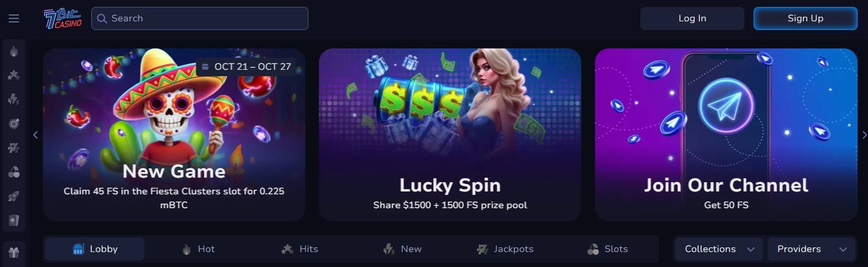The height and width of the screenshot is (267, 868).
Task: Expand the Providers dropdown
Action: point(811,249)
